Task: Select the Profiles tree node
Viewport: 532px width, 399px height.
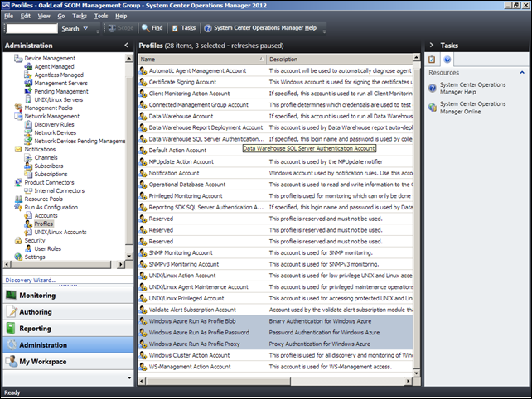Action: pyautogui.click(x=44, y=224)
